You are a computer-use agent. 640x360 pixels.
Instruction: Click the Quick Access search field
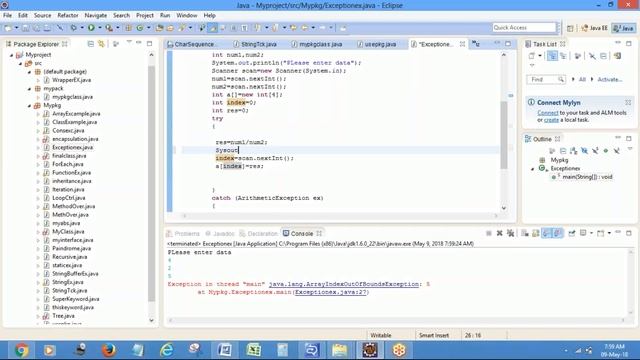point(524,28)
